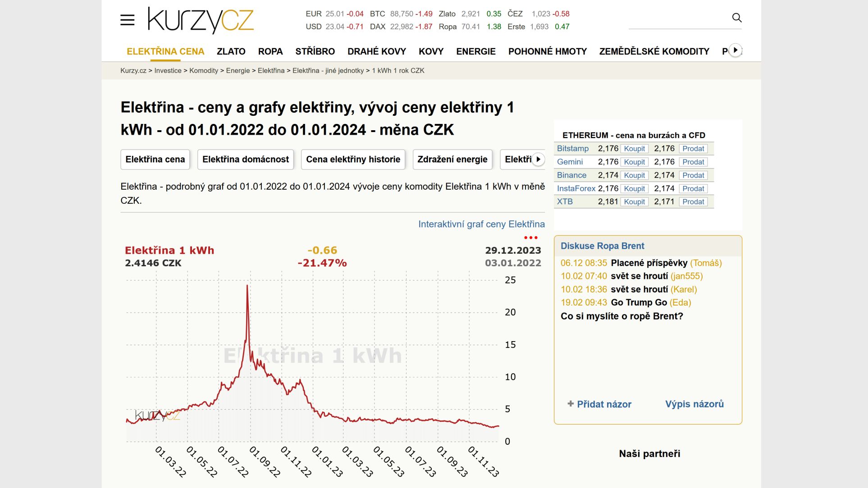Open the Gemini exchange link

pyautogui.click(x=570, y=162)
